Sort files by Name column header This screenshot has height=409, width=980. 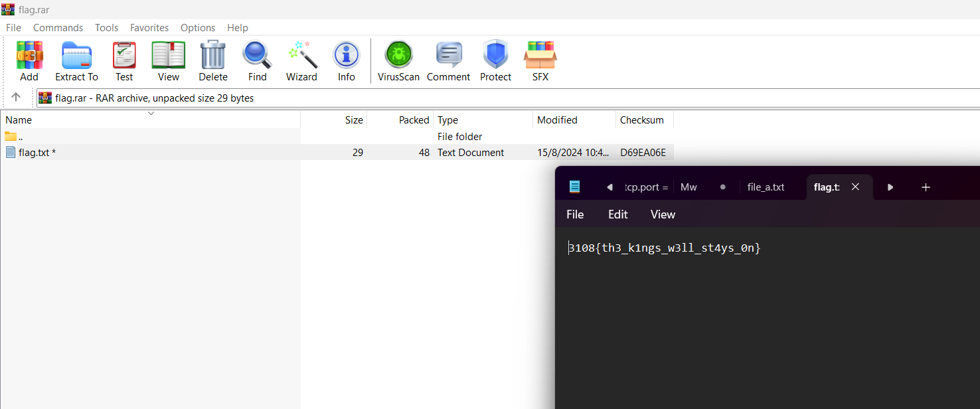tap(19, 120)
